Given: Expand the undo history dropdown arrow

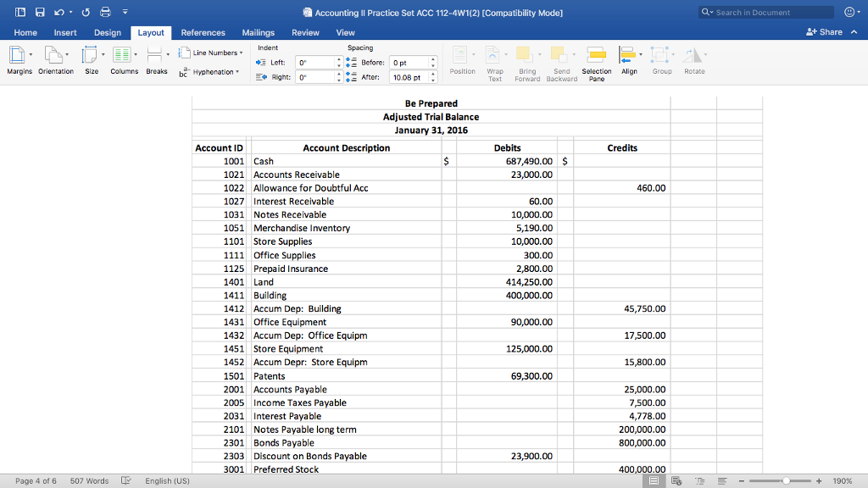Looking at the screenshot, I should (70, 12).
